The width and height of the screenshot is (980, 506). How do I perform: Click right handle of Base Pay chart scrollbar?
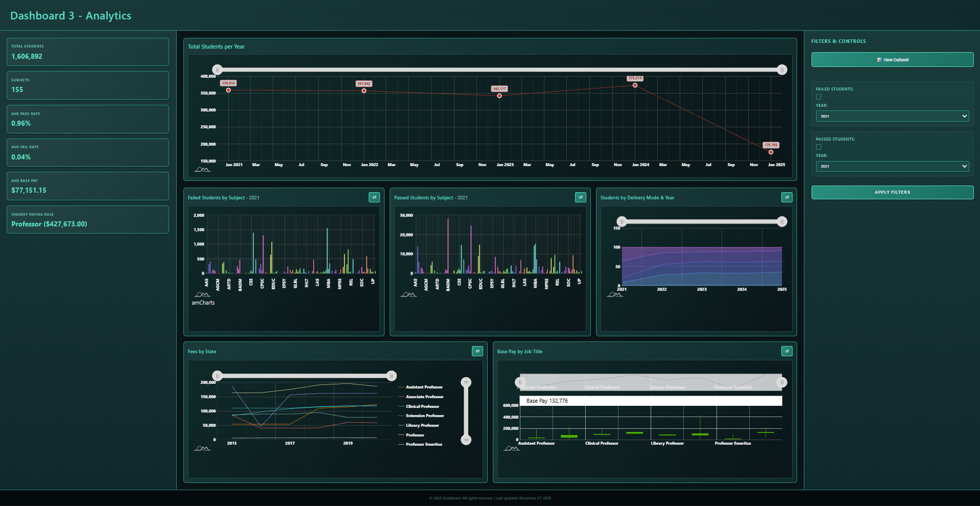point(782,382)
